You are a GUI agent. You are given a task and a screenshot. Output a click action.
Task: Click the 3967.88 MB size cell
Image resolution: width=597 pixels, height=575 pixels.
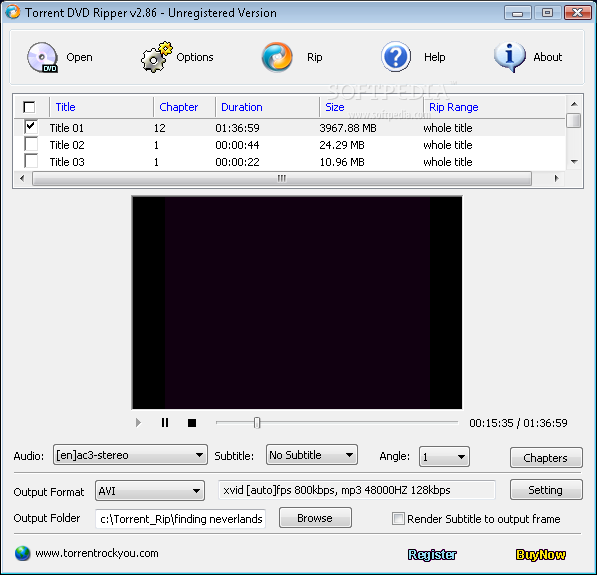point(348,128)
